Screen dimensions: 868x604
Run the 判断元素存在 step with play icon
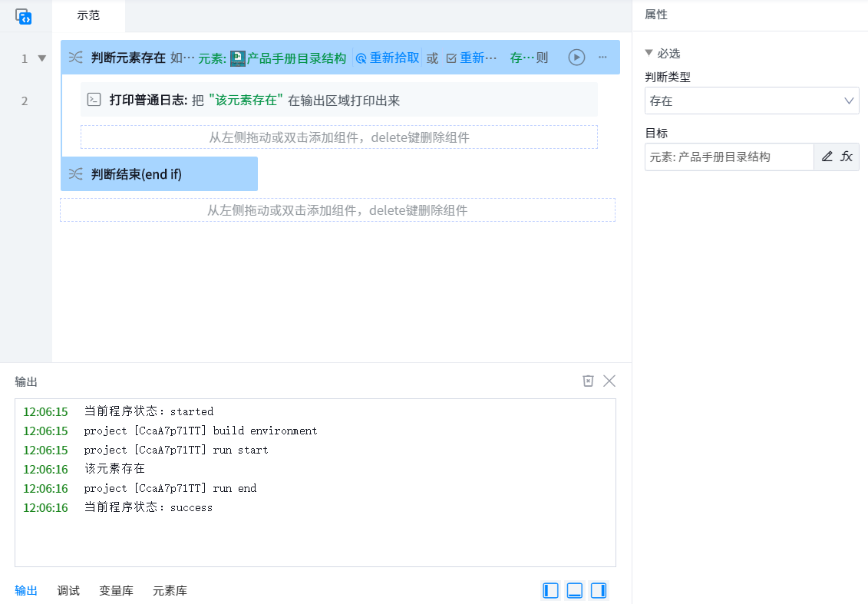point(576,58)
